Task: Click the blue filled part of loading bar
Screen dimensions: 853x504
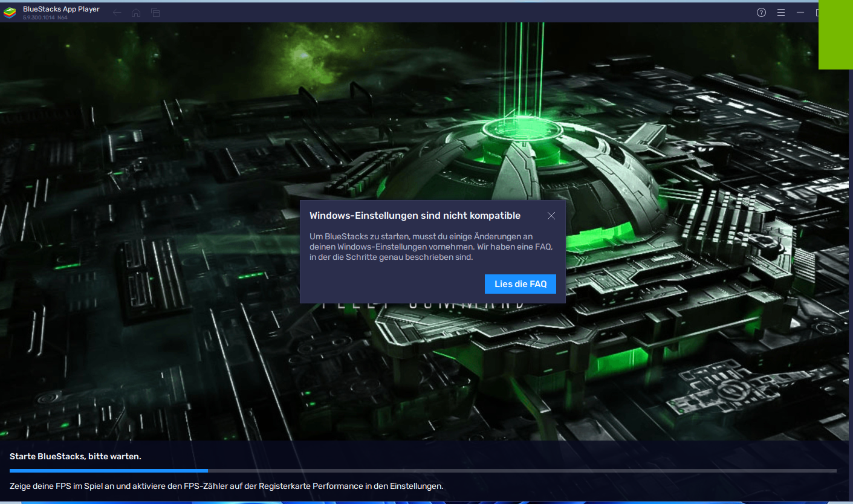Action: pos(109,470)
